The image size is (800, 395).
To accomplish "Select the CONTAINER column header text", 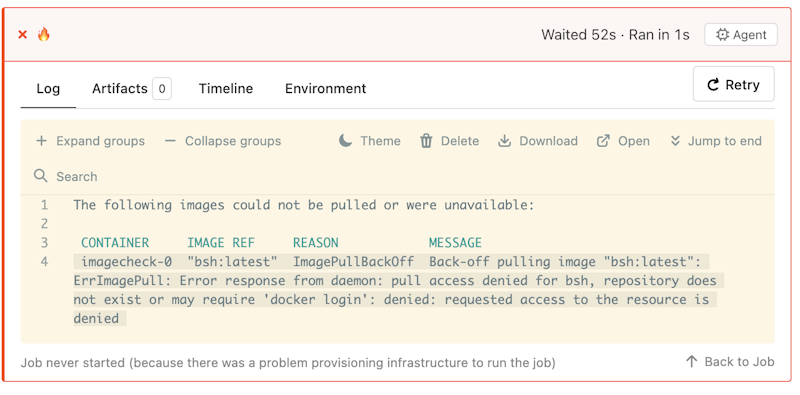I will point(115,243).
